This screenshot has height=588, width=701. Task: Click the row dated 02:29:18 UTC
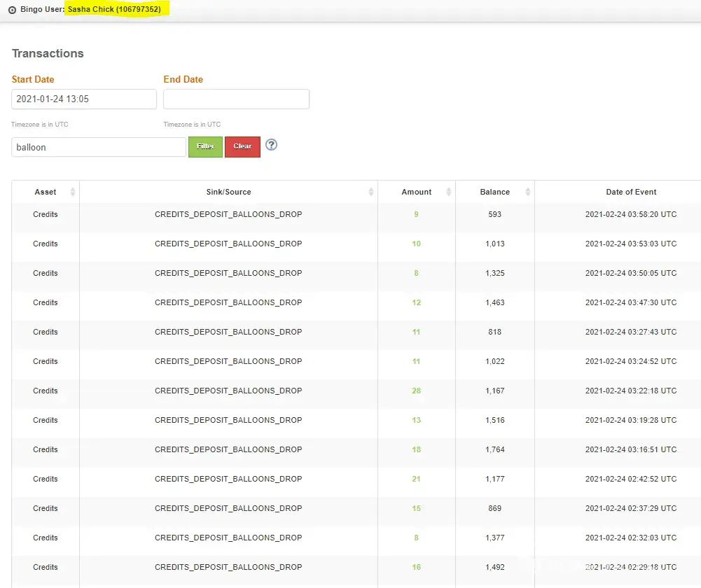631,567
